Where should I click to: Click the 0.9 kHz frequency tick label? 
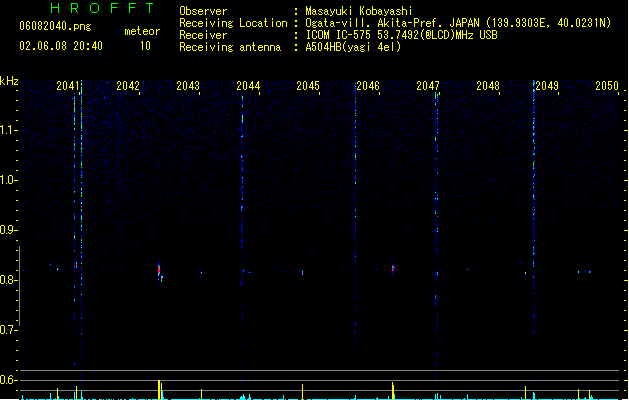click(x=8, y=230)
